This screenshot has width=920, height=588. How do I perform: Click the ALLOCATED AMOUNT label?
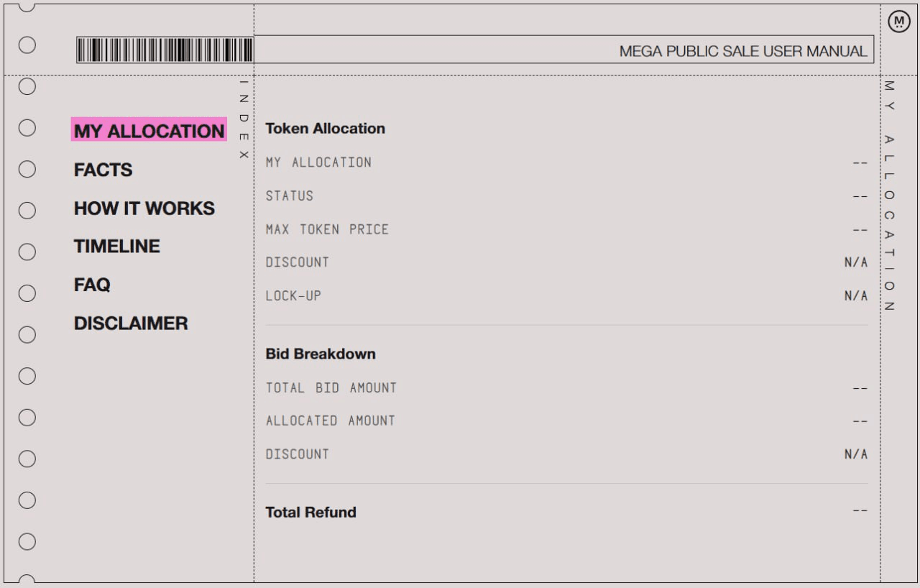331,421
